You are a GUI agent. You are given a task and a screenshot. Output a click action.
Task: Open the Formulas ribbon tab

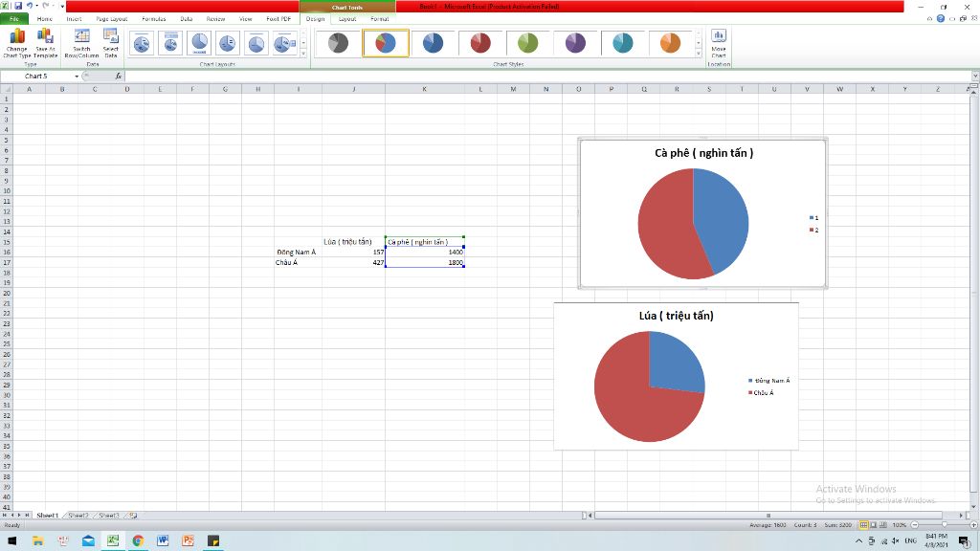coord(153,18)
